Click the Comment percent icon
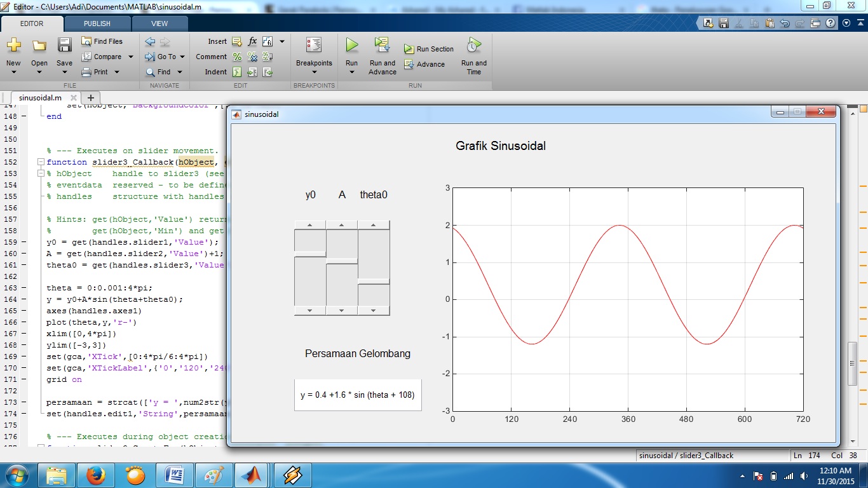868x488 pixels. (237, 57)
